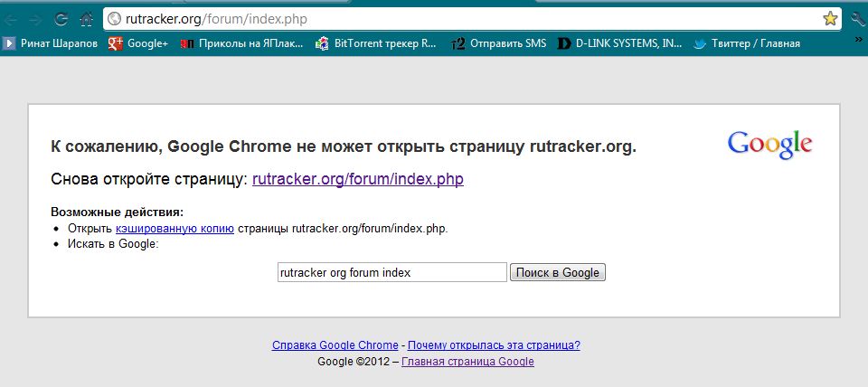
Task: Open the Твиттер / Главная bookmark
Action: [x=747, y=43]
